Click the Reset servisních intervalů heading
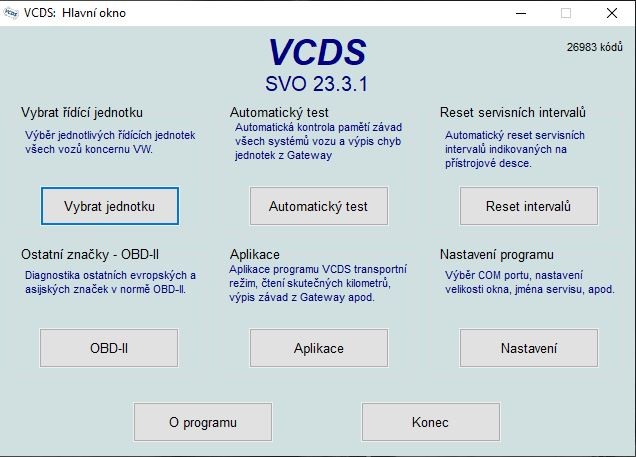The width and height of the screenshot is (636, 457). tap(513, 112)
